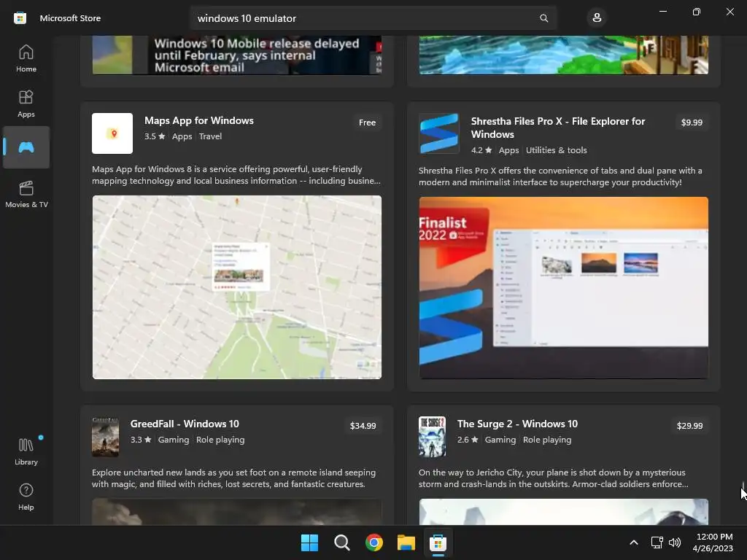Click the GreedFall description about uncharted lands

tap(234, 478)
